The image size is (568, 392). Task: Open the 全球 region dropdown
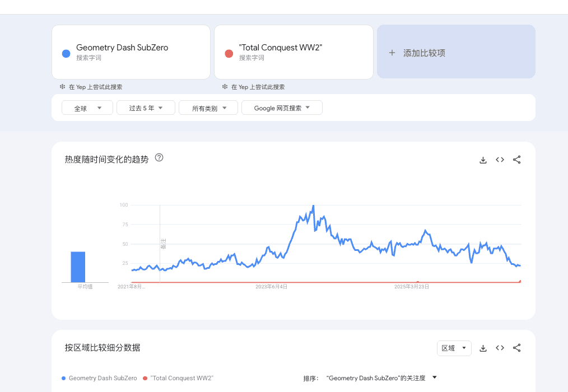click(x=87, y=108)
